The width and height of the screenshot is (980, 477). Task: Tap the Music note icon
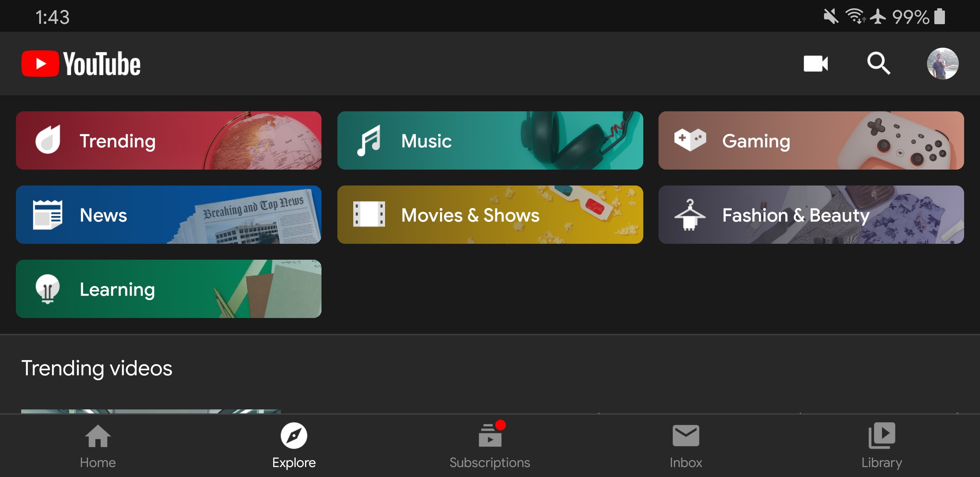pos(368,140)
